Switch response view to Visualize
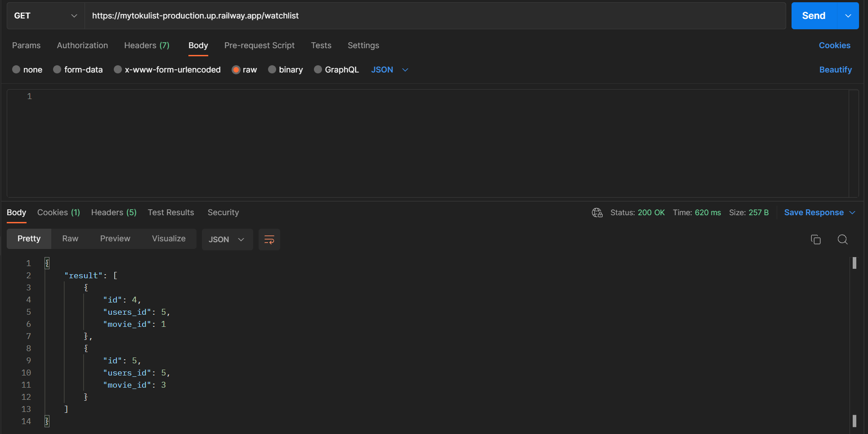This screenshot has width=868, height=434. (169, 239)
